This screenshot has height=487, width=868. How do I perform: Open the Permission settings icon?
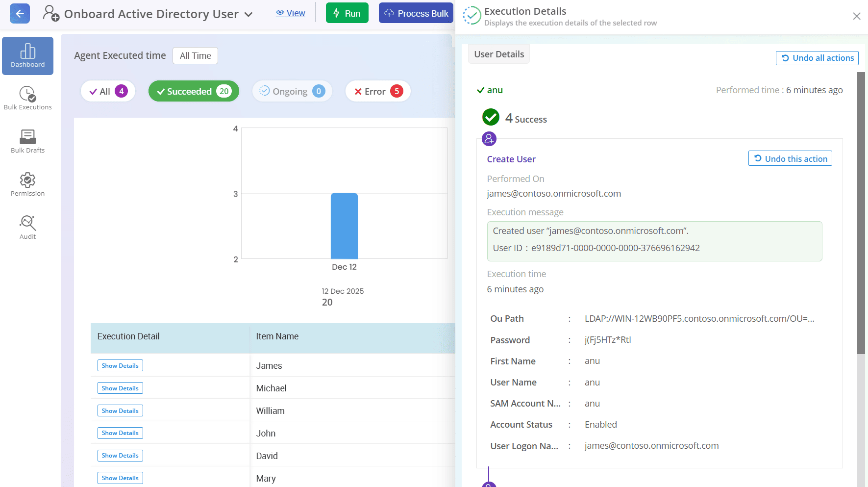(27, 180)
